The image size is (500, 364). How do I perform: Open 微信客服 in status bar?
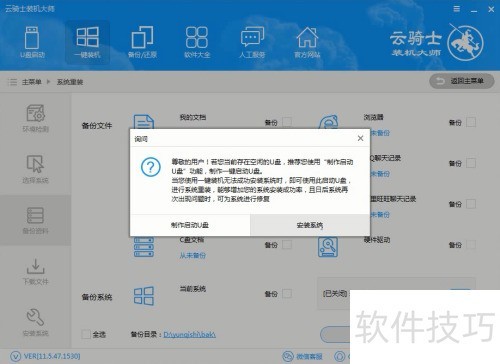coord(303,356)
